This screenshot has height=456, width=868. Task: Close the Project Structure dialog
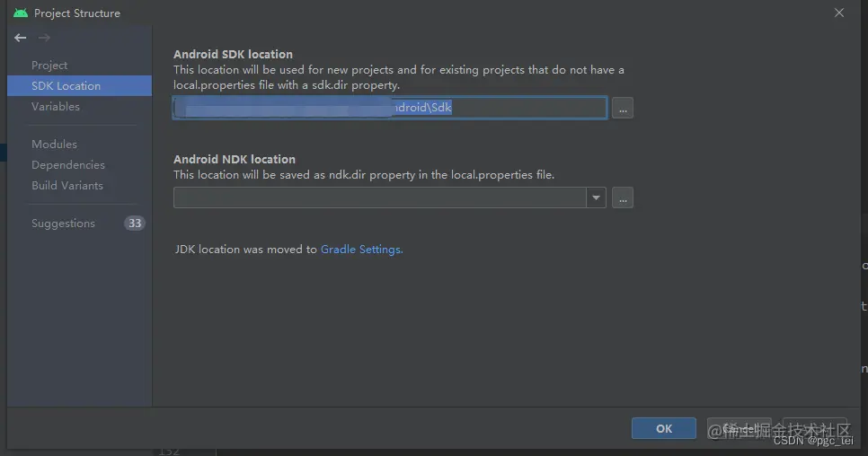click(839, 13)
